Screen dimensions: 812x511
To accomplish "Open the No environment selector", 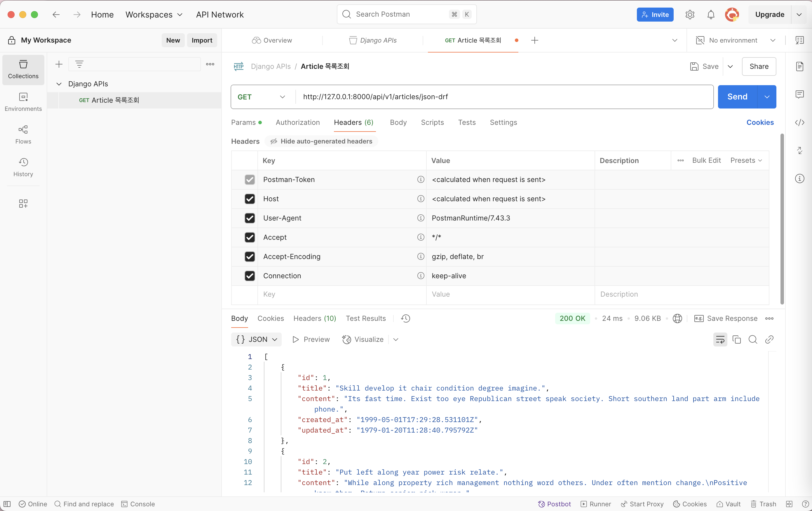I will click(735, 41).
